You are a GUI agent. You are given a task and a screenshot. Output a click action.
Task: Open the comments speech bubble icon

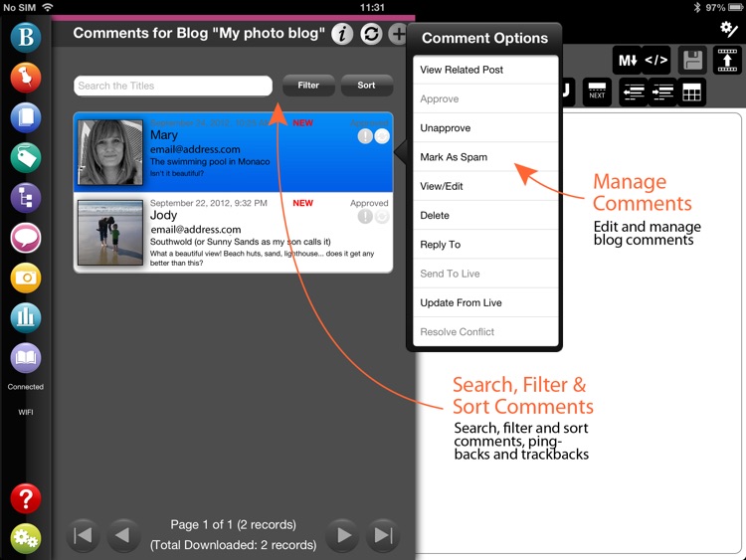tap(26, 238)
